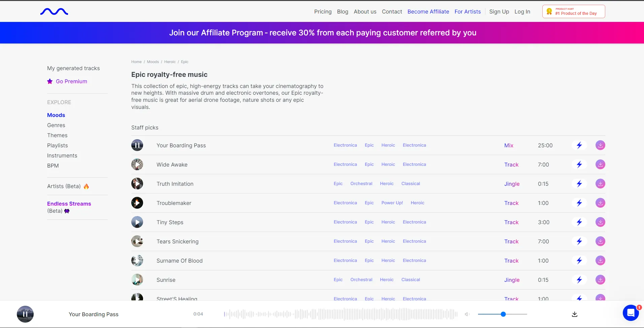Click Heroic in the breadcrumb
This screenshot has width=644, height=328.
170,62
